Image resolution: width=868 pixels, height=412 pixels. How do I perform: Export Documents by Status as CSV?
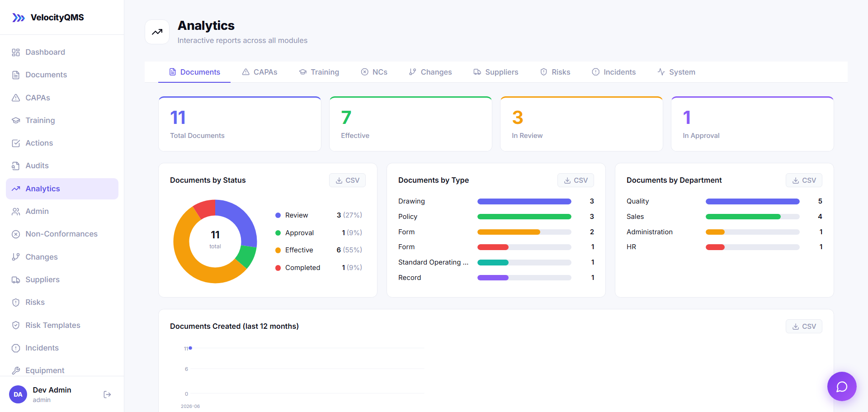tap(347, 180)
